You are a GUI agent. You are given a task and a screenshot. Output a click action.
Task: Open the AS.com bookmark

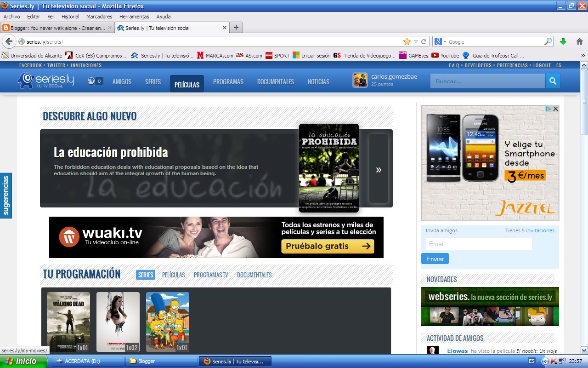tap(249, 55)
